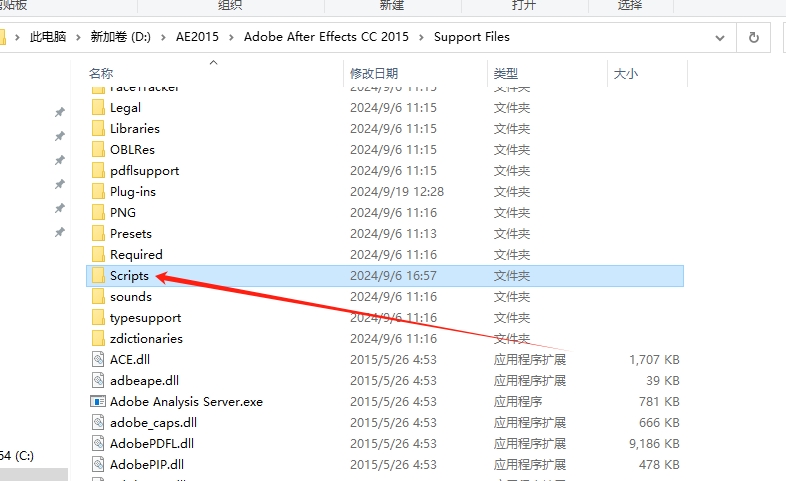Click the zdictionaries folder icon
The height and width of the screenshot is (481, 786).
click(98, 339)
